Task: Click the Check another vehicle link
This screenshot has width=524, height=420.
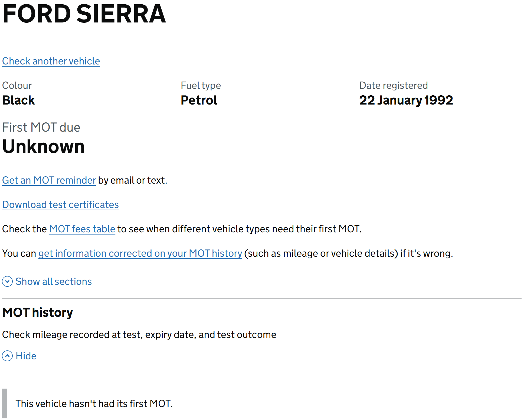Action: 51,61
